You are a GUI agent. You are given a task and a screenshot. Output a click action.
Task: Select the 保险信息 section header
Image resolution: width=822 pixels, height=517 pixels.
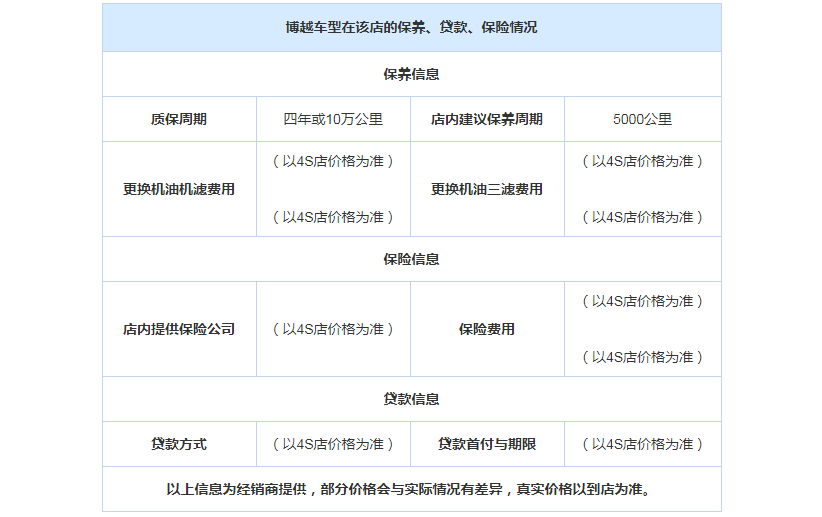click(412, 259)
